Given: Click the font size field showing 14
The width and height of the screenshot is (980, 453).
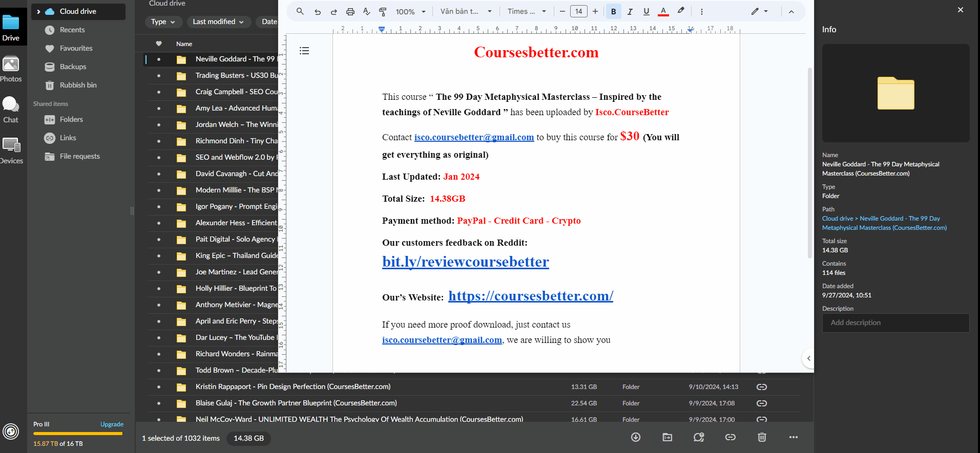Looking at the screenshot, I should pos(579,11).
